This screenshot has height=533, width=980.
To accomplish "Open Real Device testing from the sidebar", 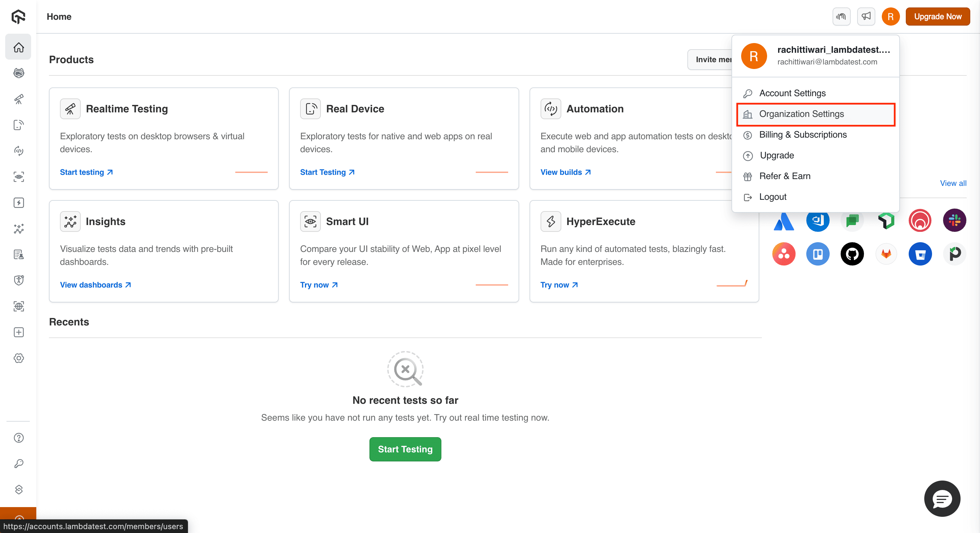I will 18,125.
